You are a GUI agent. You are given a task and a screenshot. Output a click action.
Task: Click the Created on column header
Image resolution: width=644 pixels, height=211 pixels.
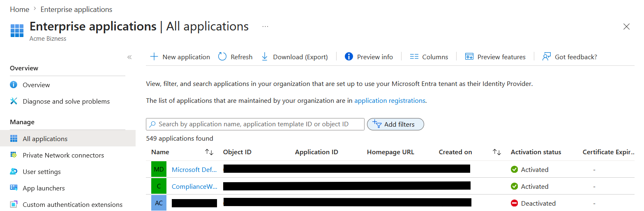(455, 152)
